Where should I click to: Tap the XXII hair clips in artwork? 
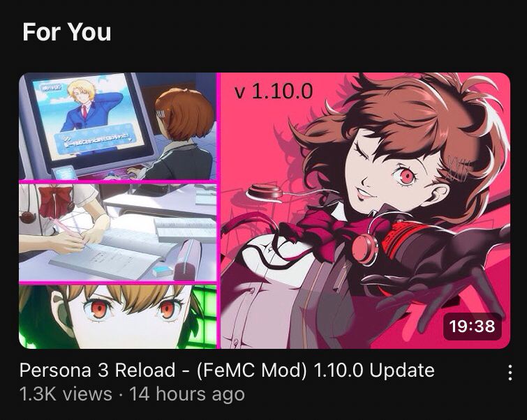tap(459, 168)
